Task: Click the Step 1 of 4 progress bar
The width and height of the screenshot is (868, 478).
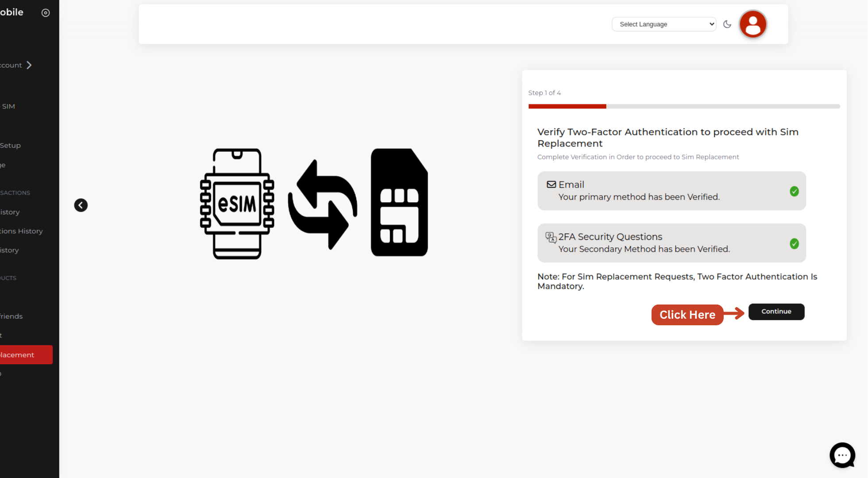Action: tap(683, 106)
